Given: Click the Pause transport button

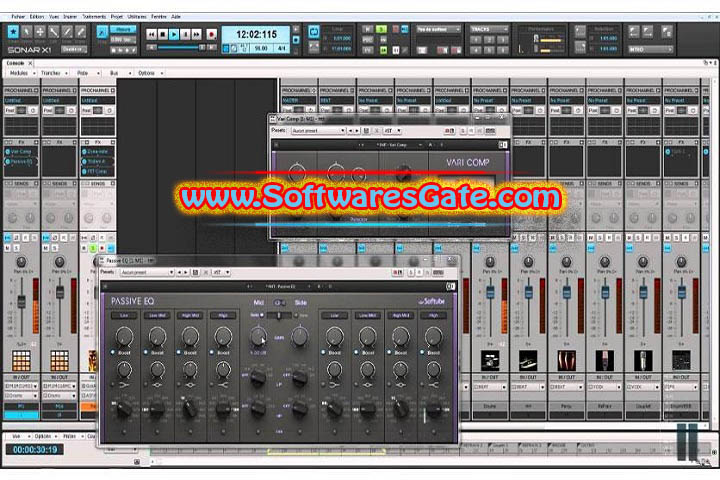Looking at the screenshot, I should [x=186, y=34].
